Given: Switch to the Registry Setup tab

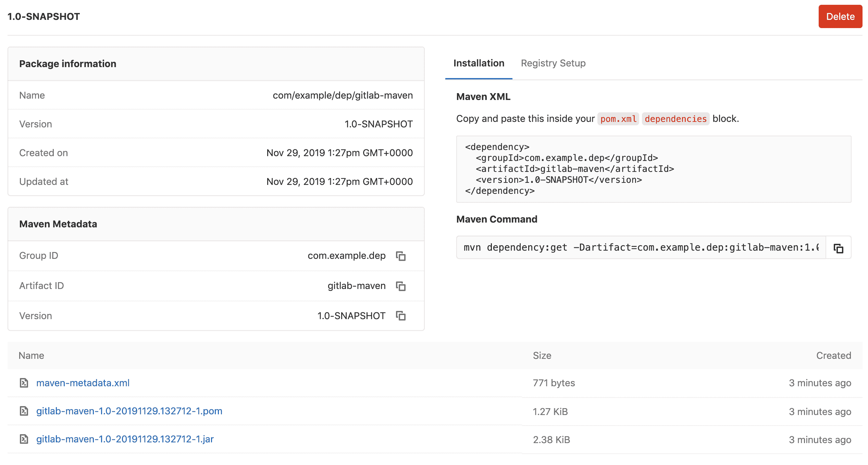Looking at the screenshot, I should tap(553, 63).
